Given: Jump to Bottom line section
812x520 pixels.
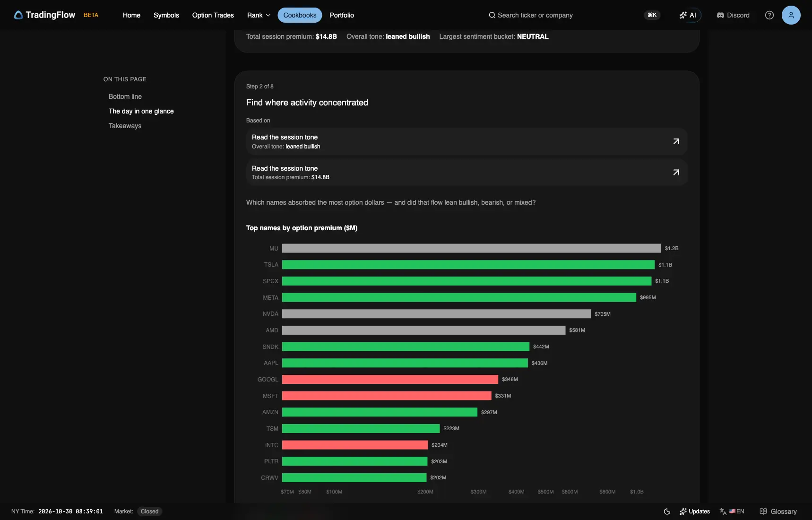Looking at the screenshot, I should tap(125, 96).
